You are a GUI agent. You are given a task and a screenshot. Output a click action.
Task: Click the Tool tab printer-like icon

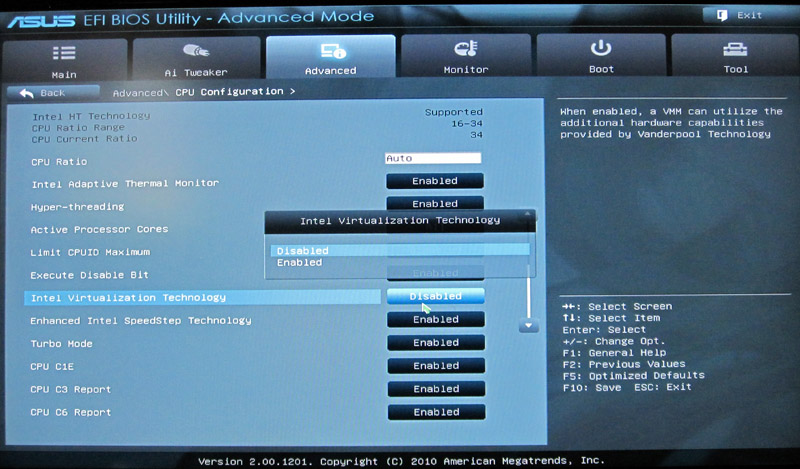[735, 50]
